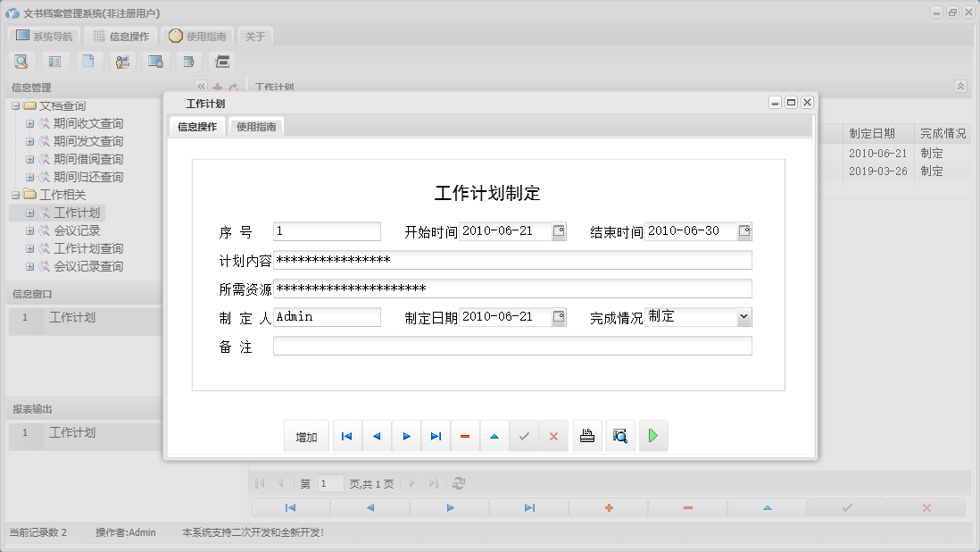Open print preview in the dialog toolbar
The image size is (980, 552).
pyautogui.click(x=620, y=436)
